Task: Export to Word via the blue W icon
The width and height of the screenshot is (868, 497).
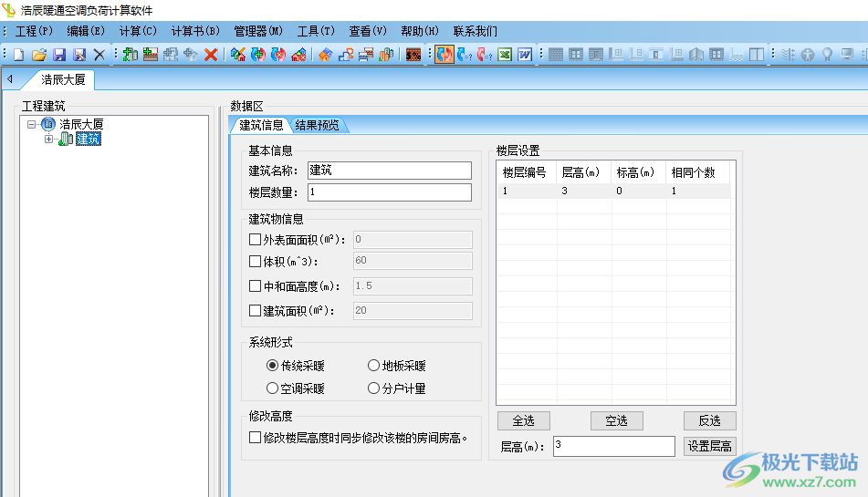Action: click(525, 54)
